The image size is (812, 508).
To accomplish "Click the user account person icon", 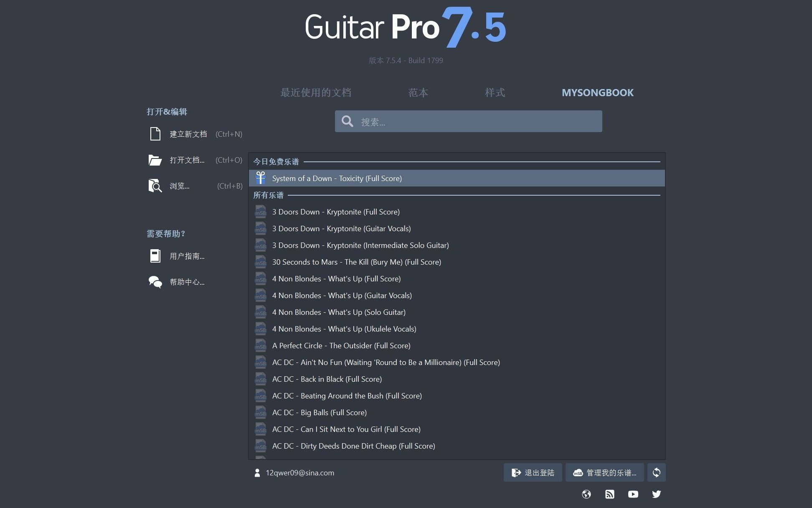I will [257, 473].
